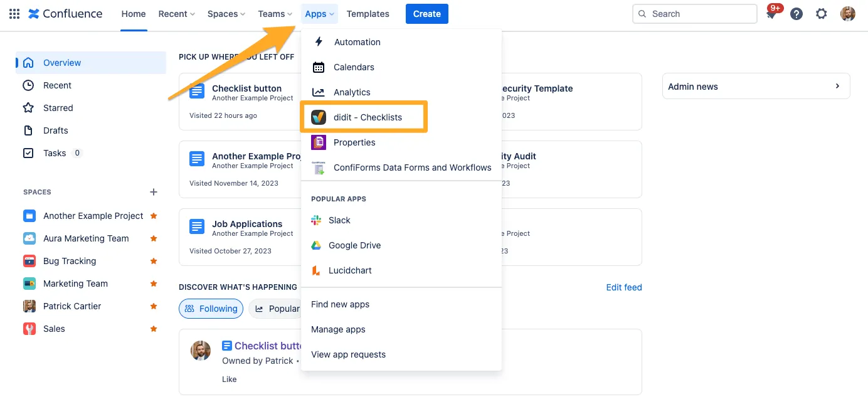Select ConfiForms Data Forms and Workflows
This screenshot has width=868, height=409.
pos(401,167)
